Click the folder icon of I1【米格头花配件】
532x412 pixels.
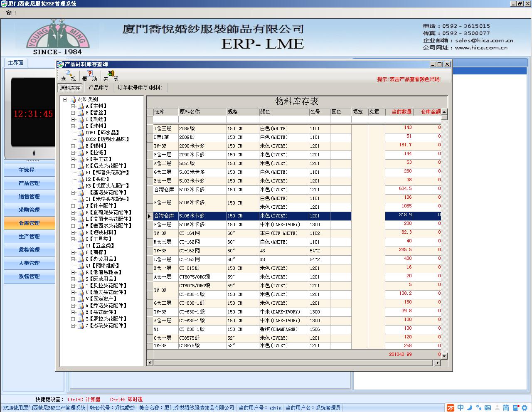tap(81, 199)
